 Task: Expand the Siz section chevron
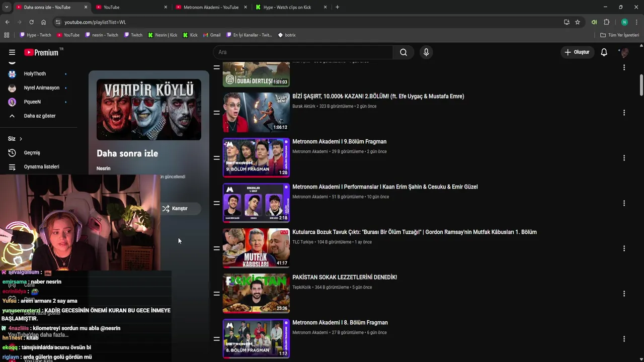coord(21,139)
